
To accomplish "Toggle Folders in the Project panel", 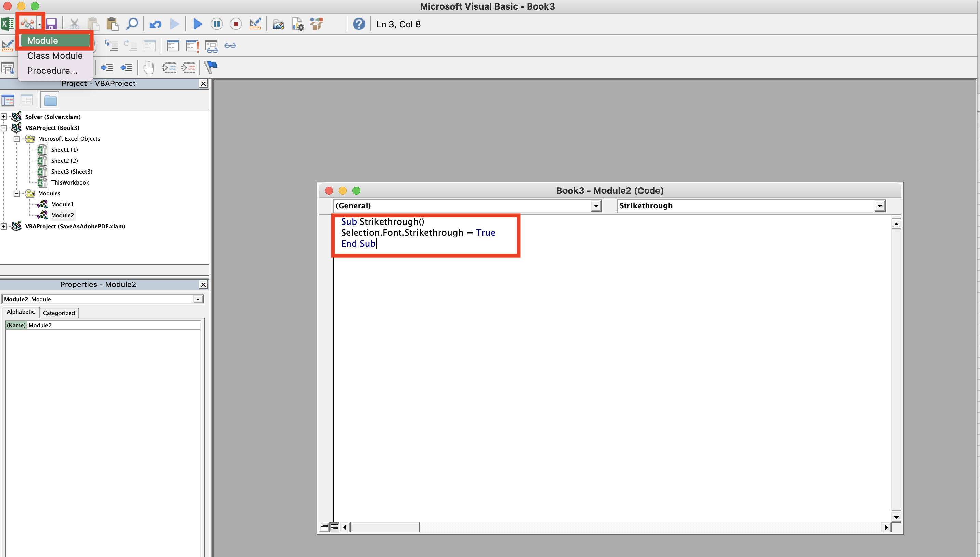I will click(50, 100).
